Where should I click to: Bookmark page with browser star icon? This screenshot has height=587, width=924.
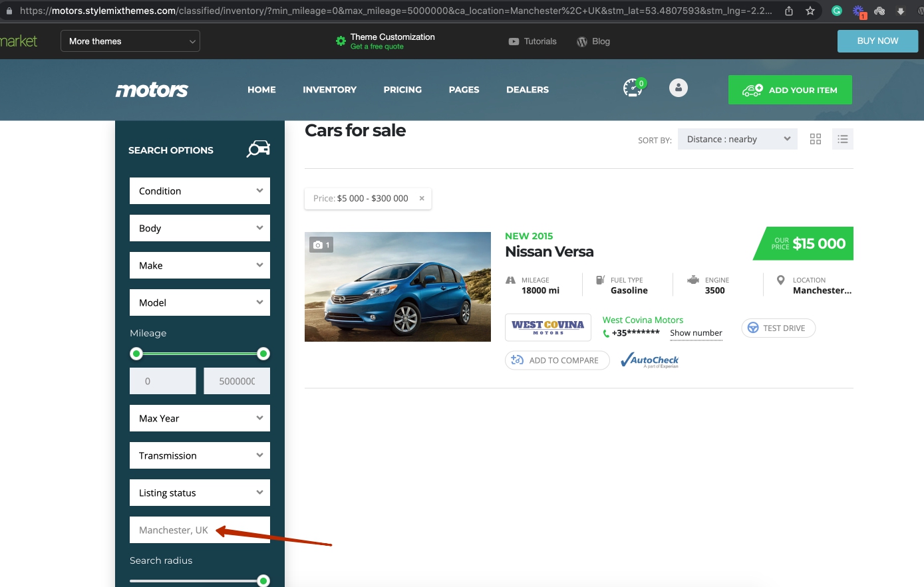point(810,11)
